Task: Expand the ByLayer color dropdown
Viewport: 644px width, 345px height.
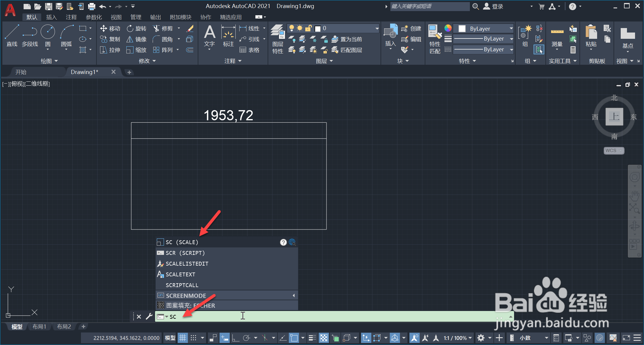Action: pyautogui.click(x=511, y=29)
